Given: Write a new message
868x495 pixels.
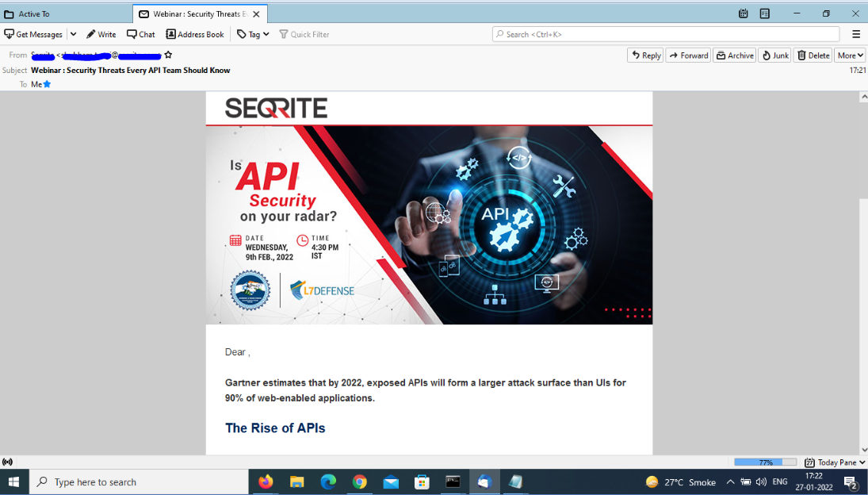Looking at the screenshot, I should pyautogui.click(x=101, y=34).
